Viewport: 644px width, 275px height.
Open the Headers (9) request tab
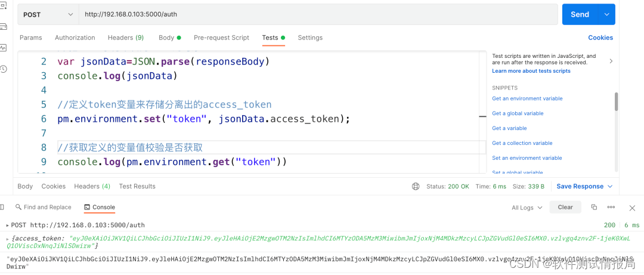click(126, 38)
